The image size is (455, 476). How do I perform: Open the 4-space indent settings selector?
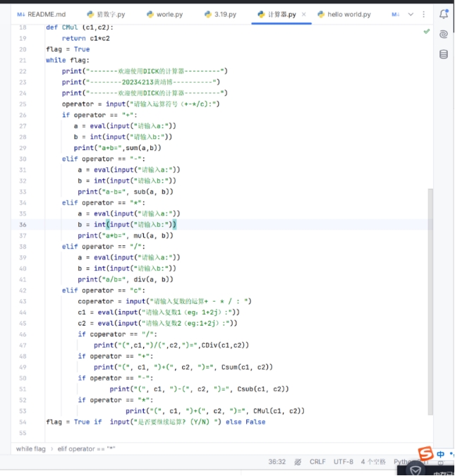click(x=372, y=463)
